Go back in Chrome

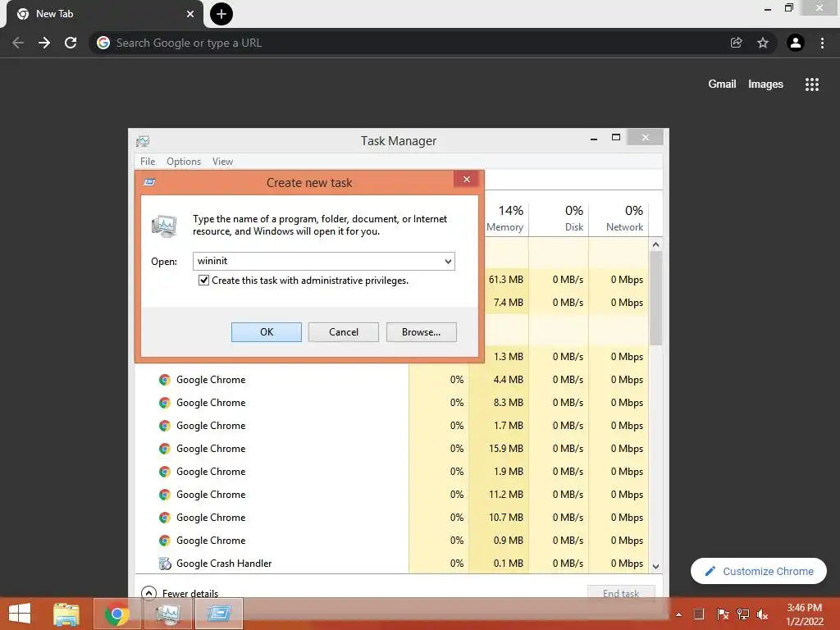[x=18, y=43]
